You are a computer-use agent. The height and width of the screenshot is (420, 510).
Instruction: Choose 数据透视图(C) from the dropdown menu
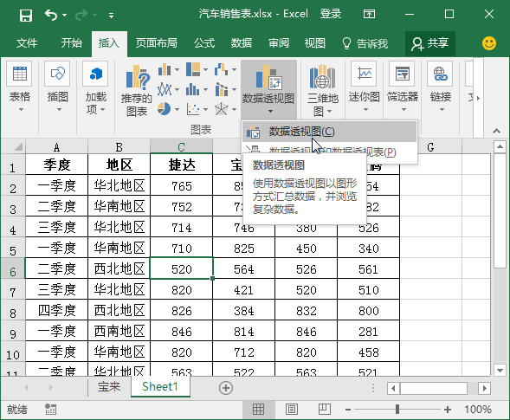click(330, 132)
